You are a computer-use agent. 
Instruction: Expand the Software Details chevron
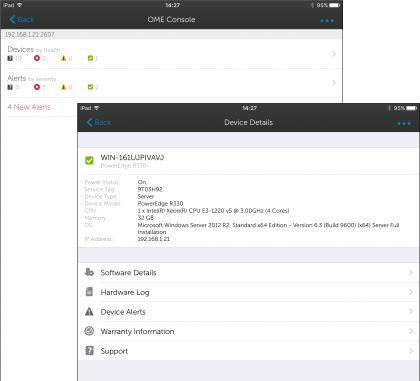[411, 273]
